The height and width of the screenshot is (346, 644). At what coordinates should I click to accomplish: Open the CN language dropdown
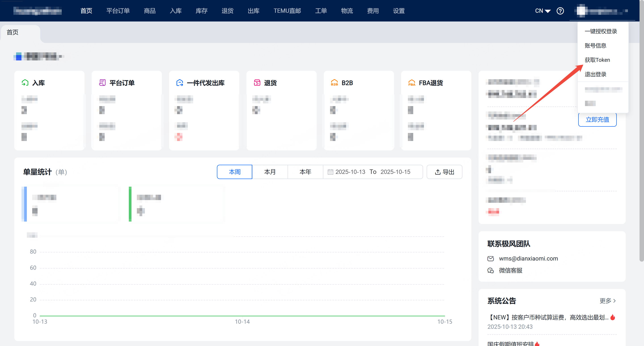542,11
